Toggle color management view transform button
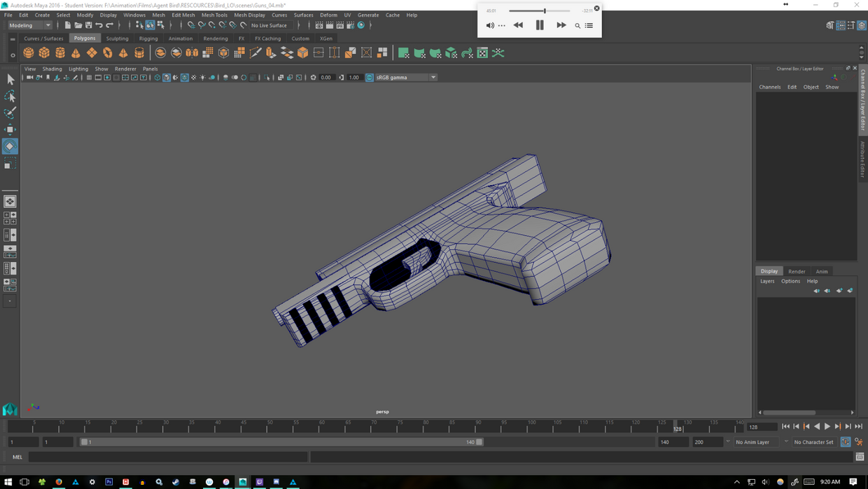 pyautogui.click(x=369, y=78)
